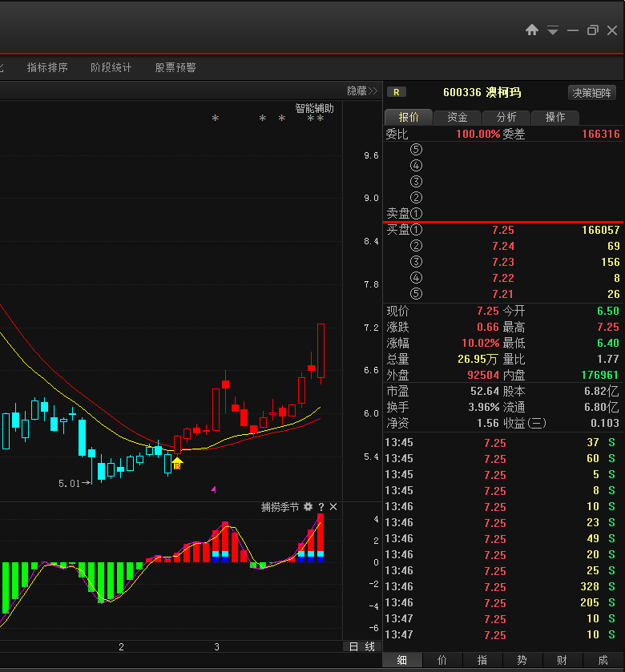Collapse the side panel with 隐藏>>
This screenshot has width=625, height=672.
click(362, 91)
